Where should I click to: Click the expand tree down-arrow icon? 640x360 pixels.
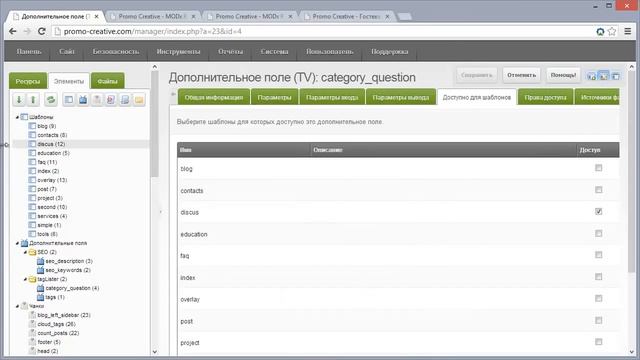(19, 100)
